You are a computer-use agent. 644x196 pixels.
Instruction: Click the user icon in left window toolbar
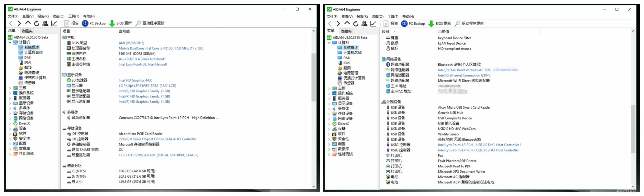click(x=45, y=24)
